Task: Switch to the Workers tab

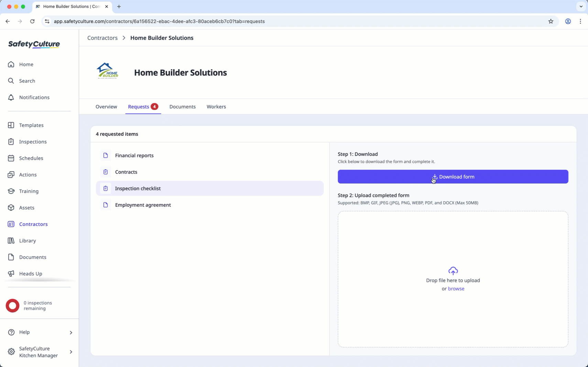Action: click(216, 107)
